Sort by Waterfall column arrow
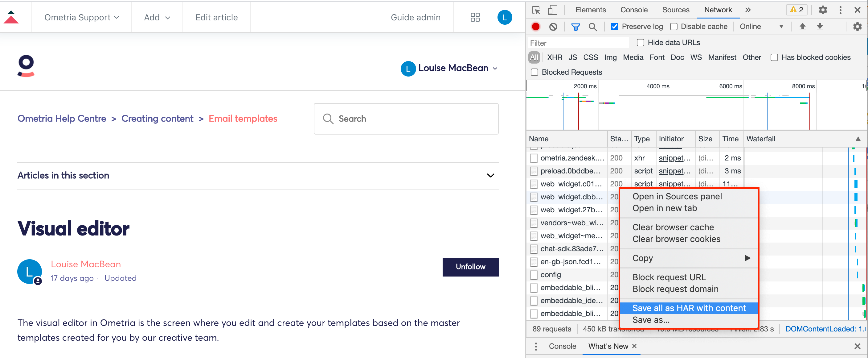868x358 pixels. click(x=858, y=139)
